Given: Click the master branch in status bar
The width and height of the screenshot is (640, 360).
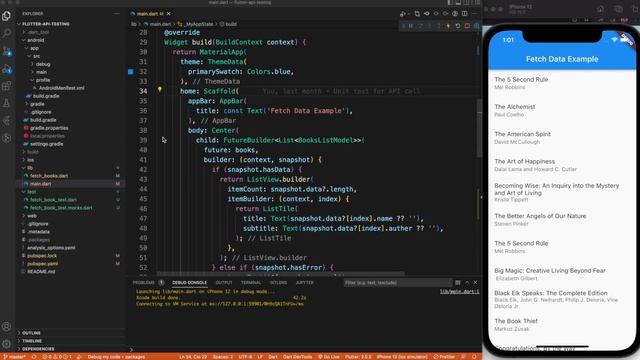Looking at the screenshot, I should tap(15, 357).
